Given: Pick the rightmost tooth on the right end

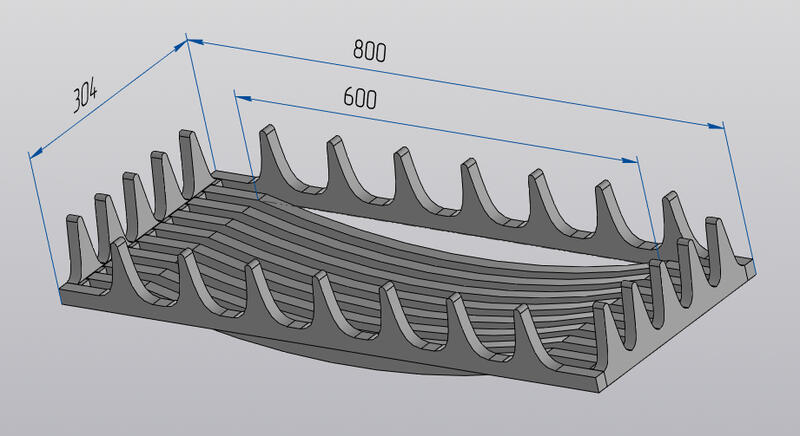Looking at the screenshot, I should pyautogui.click(x=717, y=240).
